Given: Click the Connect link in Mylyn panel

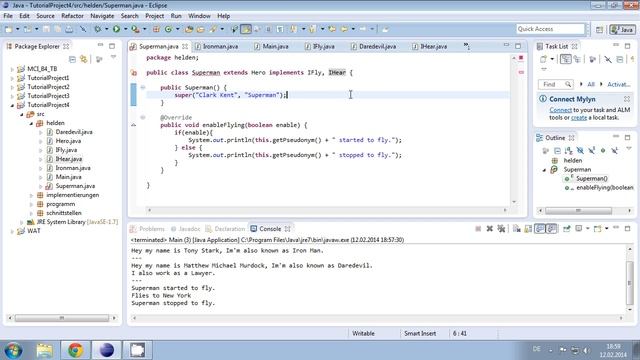Looking at the screenshot, I should coord(560,110).
